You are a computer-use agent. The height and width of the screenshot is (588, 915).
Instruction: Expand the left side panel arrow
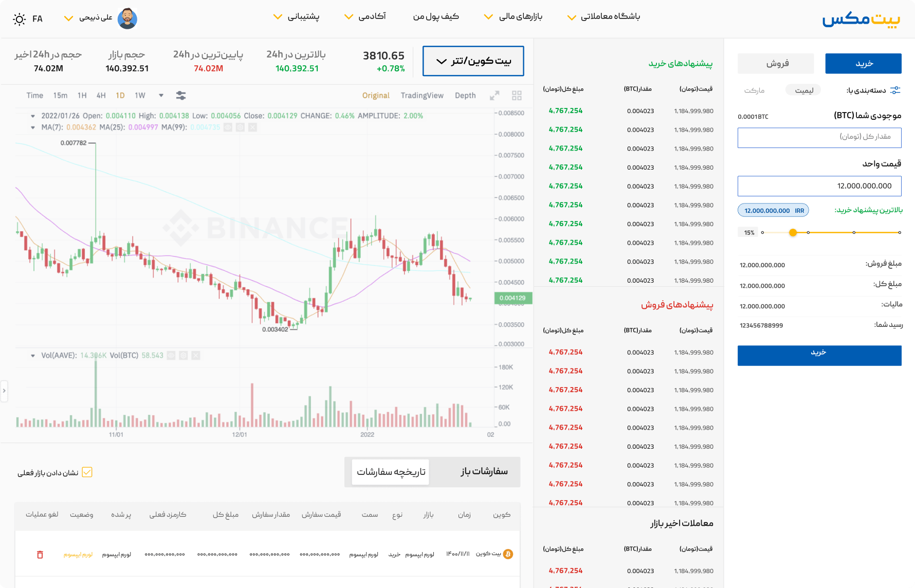4,391
